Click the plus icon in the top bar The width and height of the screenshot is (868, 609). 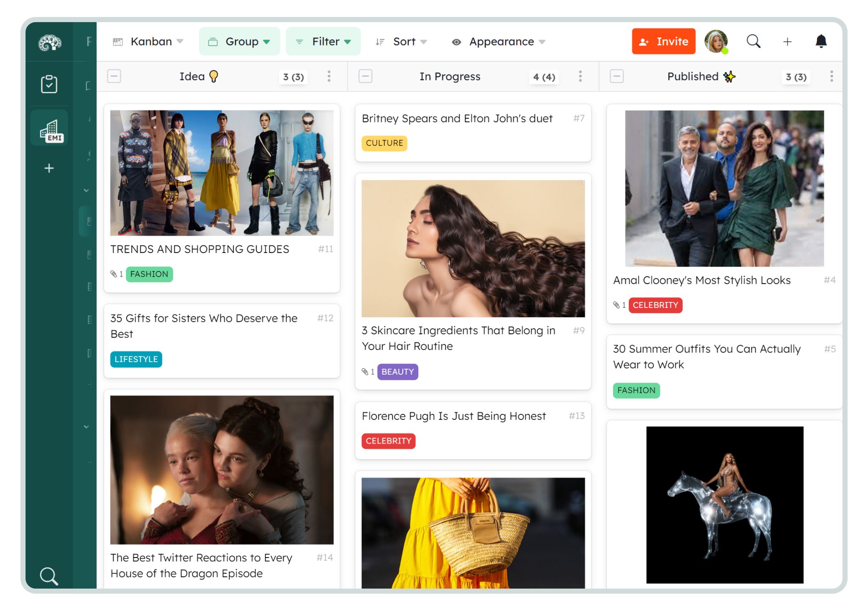point(788,42)
